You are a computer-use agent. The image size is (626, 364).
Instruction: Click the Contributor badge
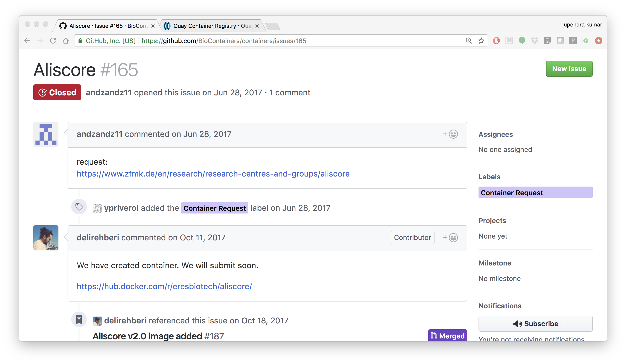[413, 238]
